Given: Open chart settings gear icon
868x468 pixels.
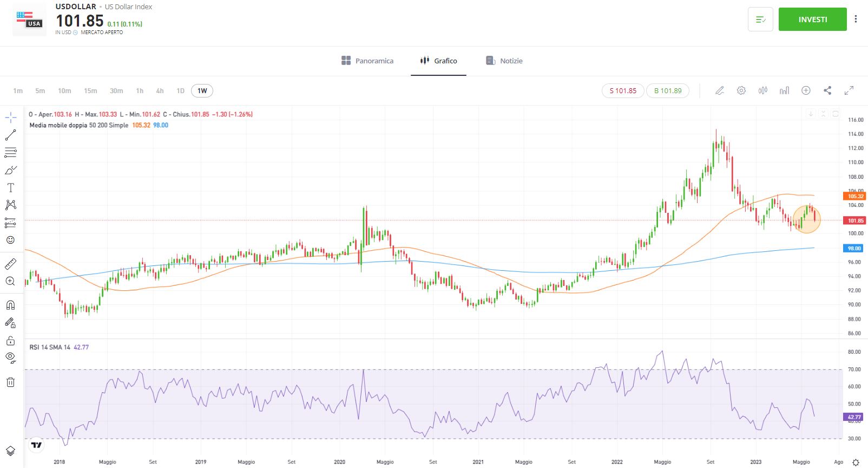Looking at the screenshot, I should pyautogui.click(x=741, y=90).
